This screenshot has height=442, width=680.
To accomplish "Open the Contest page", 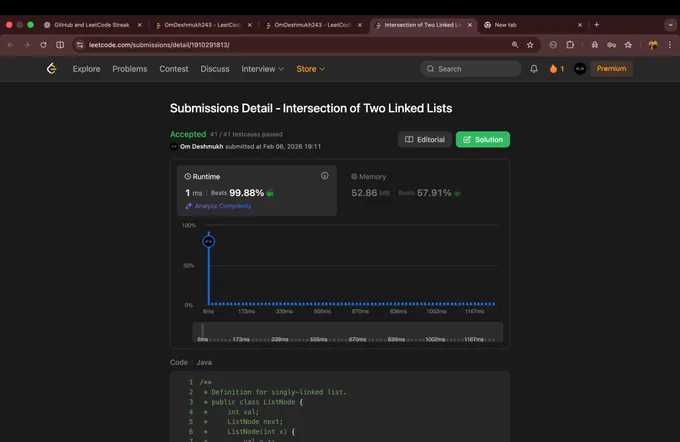I will 173,69.
